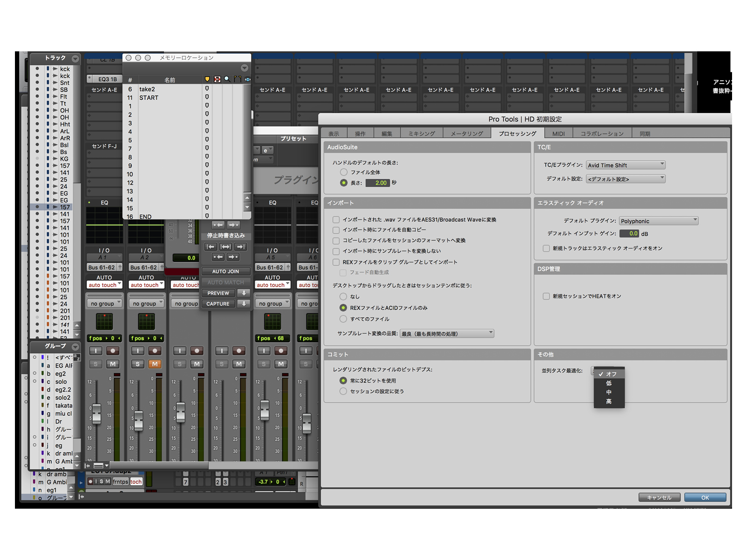Choose 高 in the parallel task optimization menu
This screenshot has height=560, width=747.
click(x=609, y=401)
